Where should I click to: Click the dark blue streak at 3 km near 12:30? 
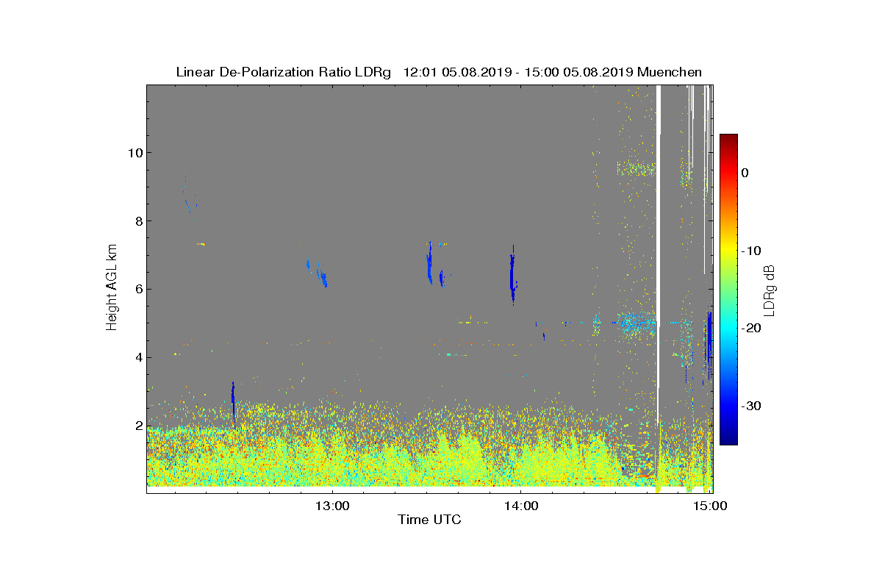[233, 403]
